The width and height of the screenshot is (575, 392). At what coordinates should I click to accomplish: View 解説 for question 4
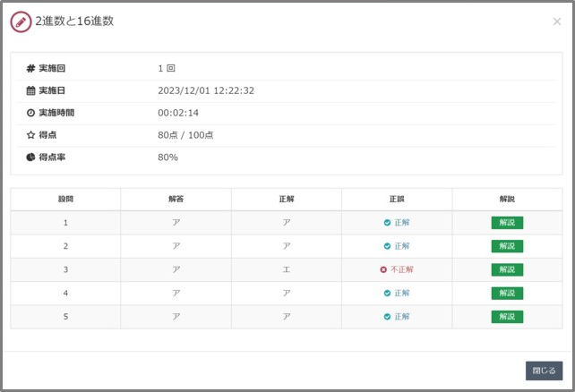[507, 293]
